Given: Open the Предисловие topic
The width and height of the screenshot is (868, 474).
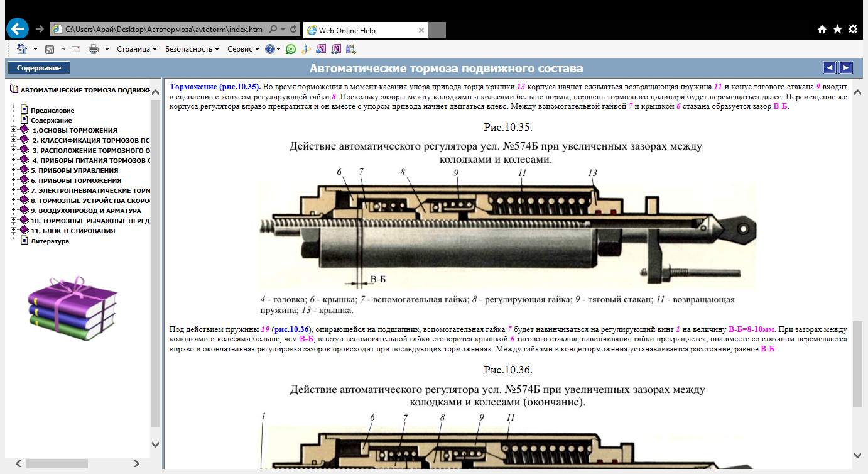Looking at the screenshot, I should coord(53,110).
